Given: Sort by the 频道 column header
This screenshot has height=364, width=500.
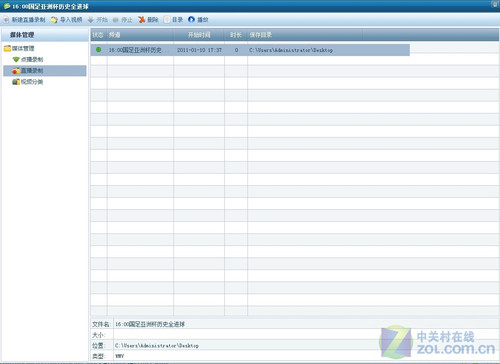Looking at the screenshot, I should 140,35.
